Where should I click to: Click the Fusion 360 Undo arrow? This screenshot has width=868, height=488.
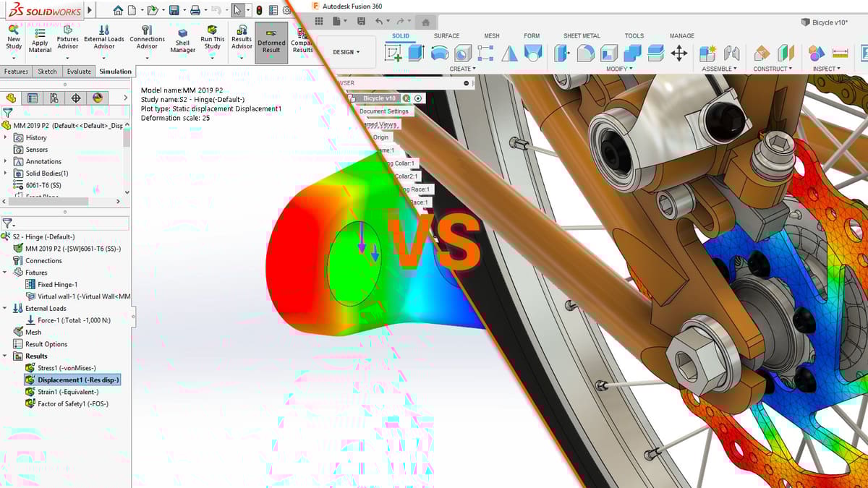tap(380, 22)
